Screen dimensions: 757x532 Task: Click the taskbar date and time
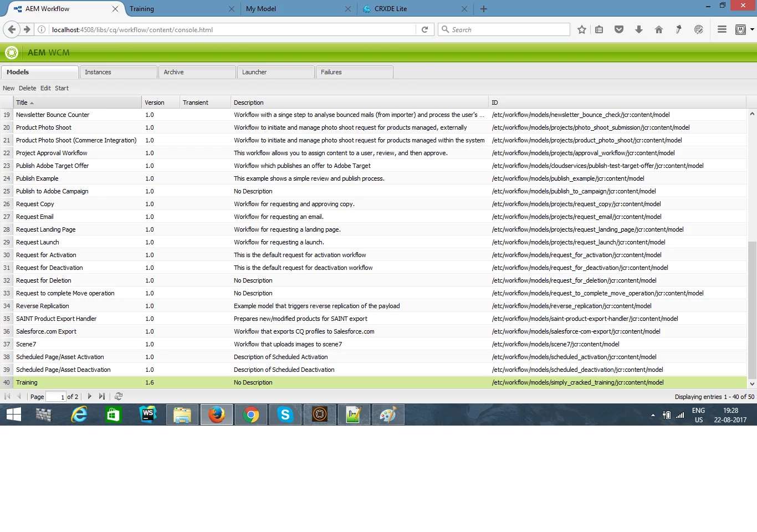pos(730,415)
